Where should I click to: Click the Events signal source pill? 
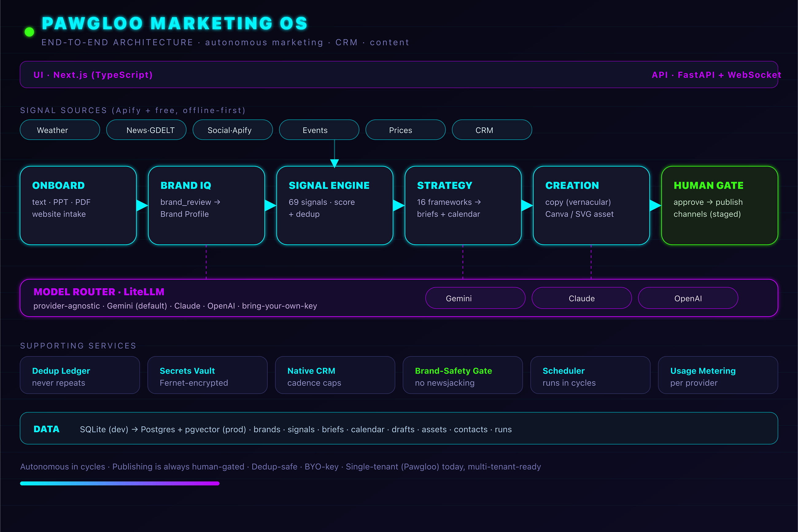(x=319, y=130)
